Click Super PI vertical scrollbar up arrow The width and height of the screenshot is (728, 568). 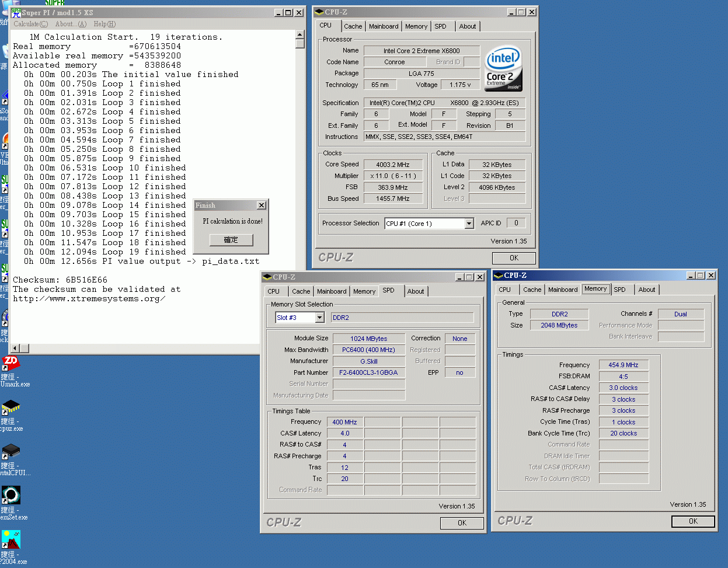[x=300, y=34]
